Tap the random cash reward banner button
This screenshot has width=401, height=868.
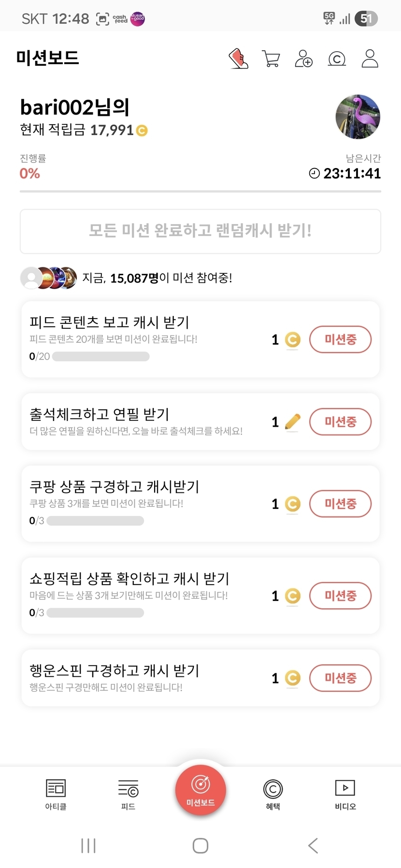click(x=200, y=231)
